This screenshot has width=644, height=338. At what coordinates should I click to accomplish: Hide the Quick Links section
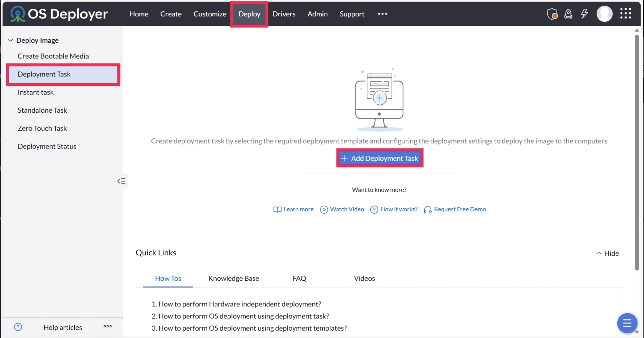coord(607,253)
